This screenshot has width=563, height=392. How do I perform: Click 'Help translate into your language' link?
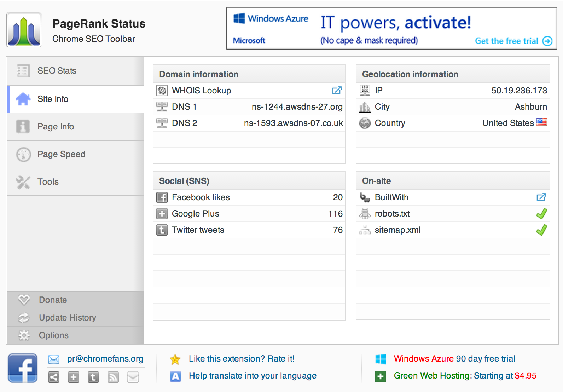pyautogui.click(x=253, y=376)
